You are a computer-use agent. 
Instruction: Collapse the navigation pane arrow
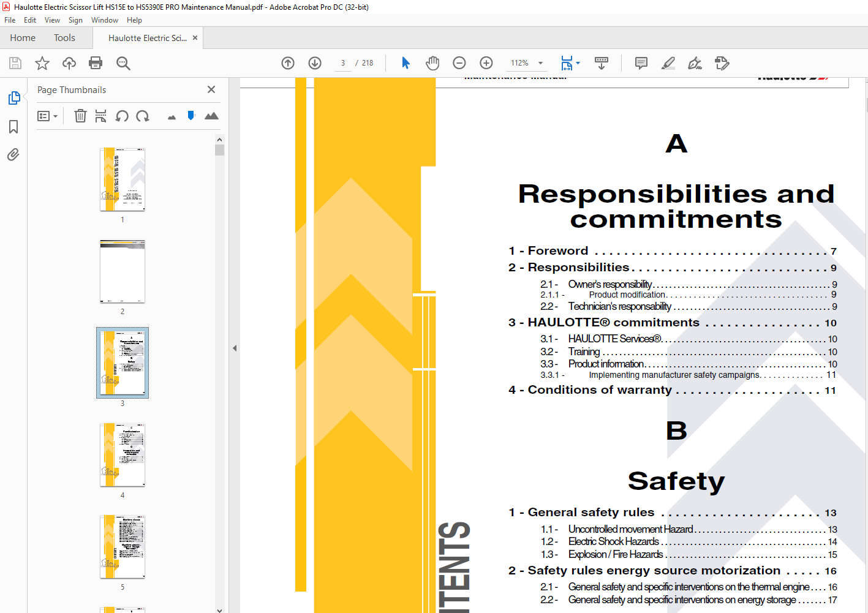click(x=235, y=348)
